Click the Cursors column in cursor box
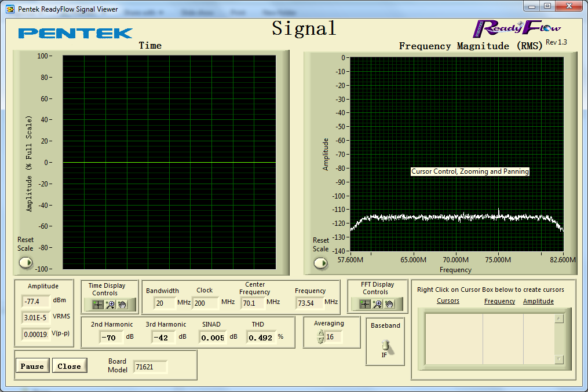 click(x=454, y=338)
